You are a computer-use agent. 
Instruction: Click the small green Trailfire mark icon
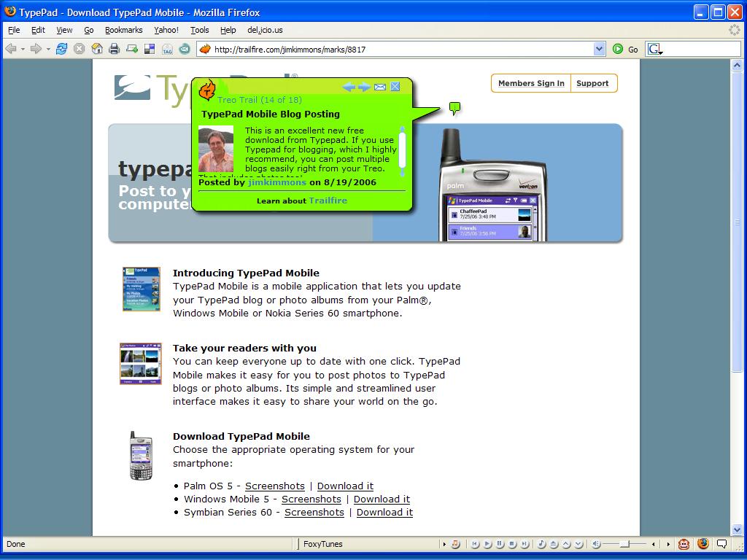pos(455,109)
